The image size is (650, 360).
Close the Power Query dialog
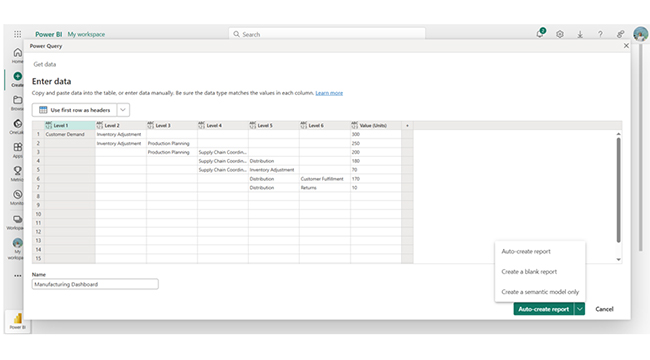626,46
